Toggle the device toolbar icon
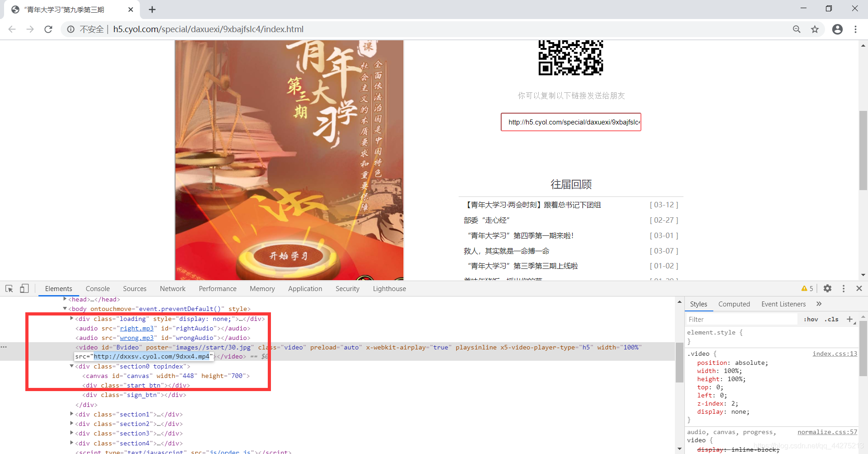The width and height of the screenshot is (868, 454). (x=24, y=288)
